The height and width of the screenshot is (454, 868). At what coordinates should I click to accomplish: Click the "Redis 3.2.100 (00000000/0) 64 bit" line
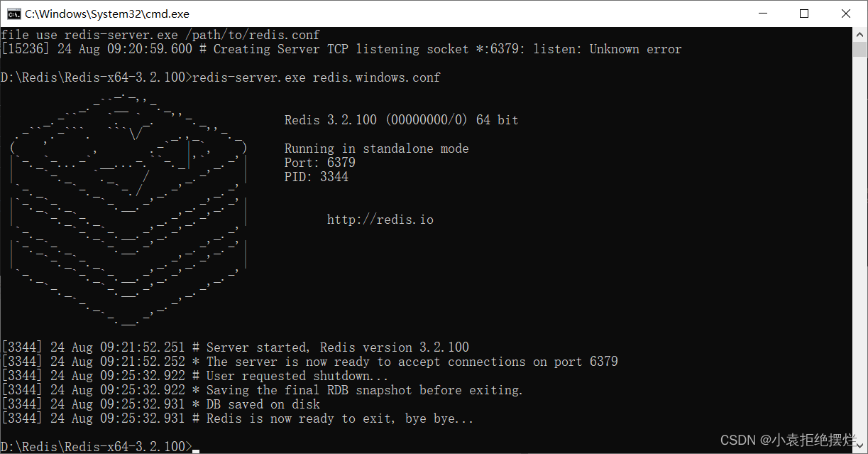(x=402, y=120)
